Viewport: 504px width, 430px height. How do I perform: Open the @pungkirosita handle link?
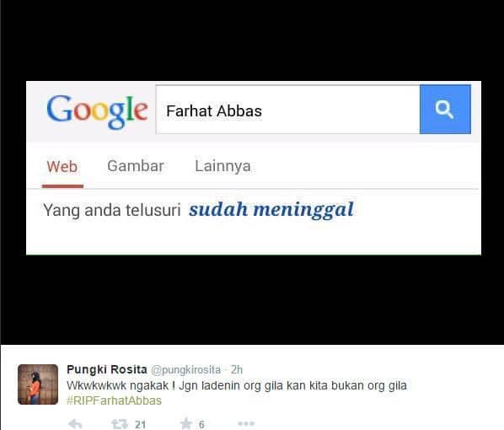[x=185, y=370]
